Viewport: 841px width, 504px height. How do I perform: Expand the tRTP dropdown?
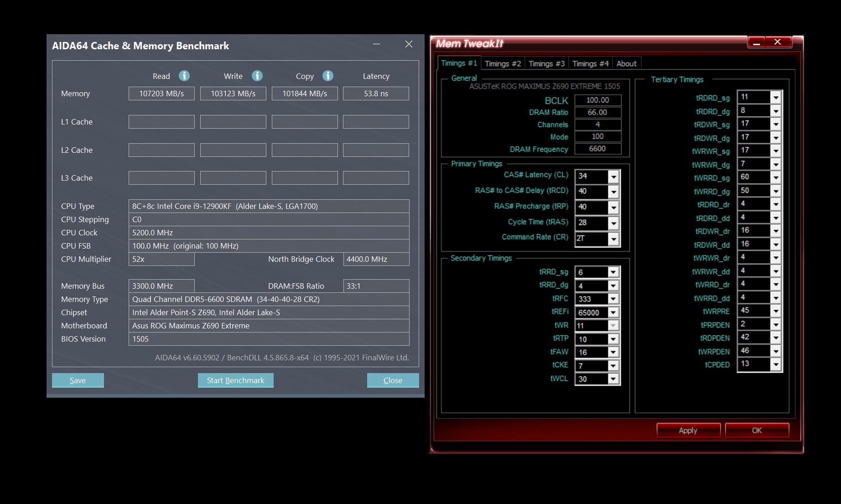(613, 339)
